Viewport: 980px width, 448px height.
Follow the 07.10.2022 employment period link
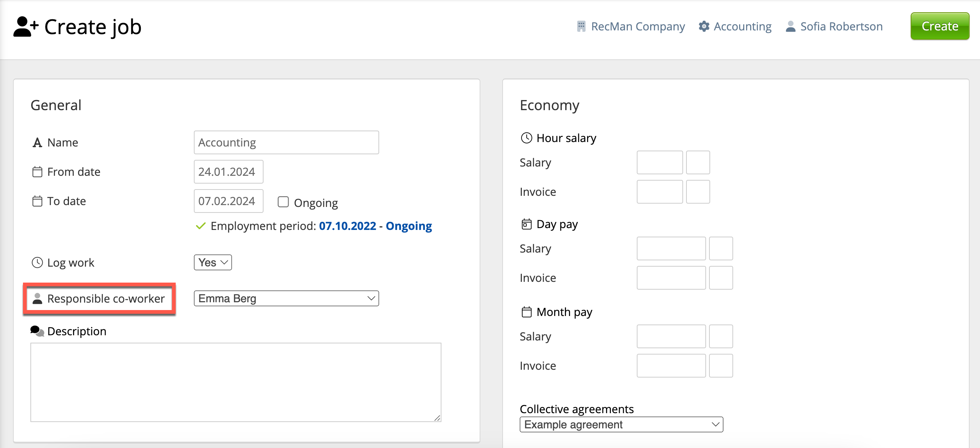tap(347, 226)
